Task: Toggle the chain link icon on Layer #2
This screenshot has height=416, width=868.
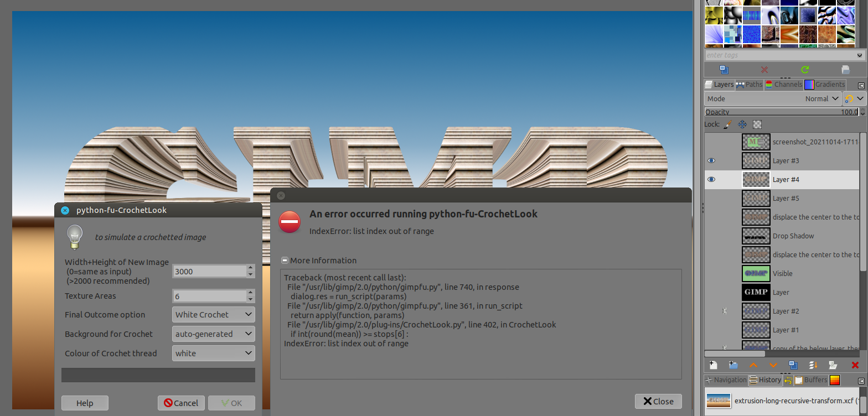Action: [x=724, y=311]
